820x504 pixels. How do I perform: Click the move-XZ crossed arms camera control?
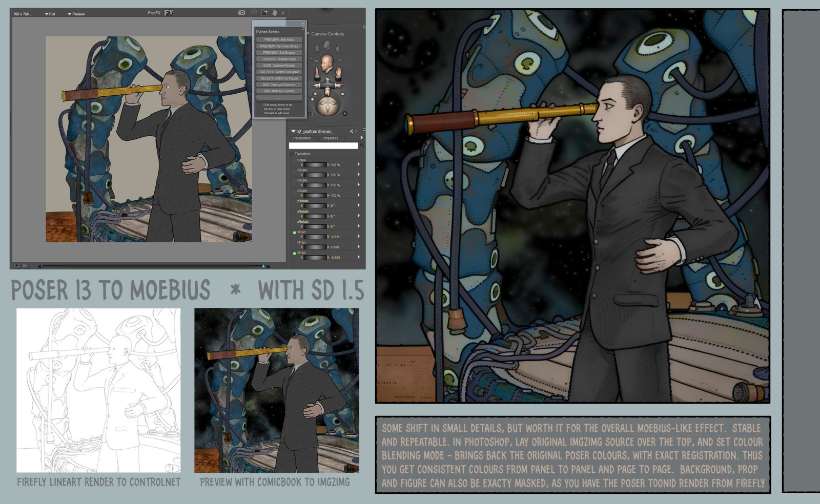tap(327, 86)
